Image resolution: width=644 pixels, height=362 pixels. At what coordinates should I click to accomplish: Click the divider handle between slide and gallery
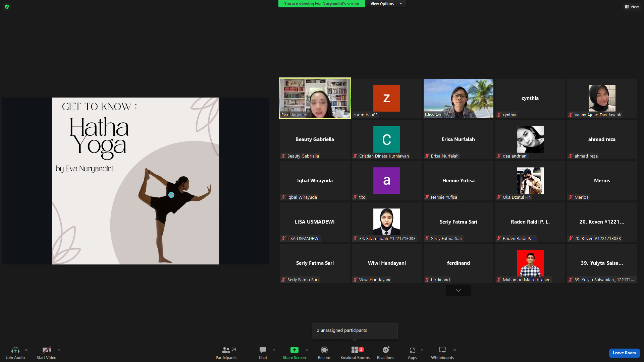click(271, 181)
